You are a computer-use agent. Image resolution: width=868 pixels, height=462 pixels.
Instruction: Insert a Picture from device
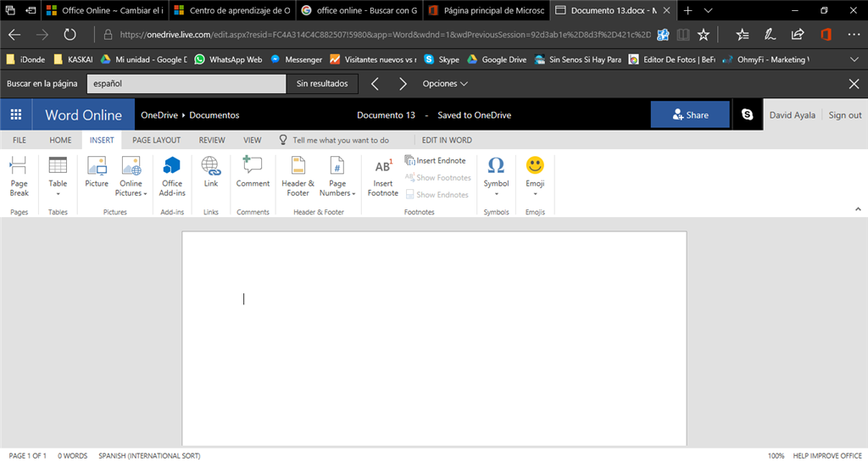97,173
